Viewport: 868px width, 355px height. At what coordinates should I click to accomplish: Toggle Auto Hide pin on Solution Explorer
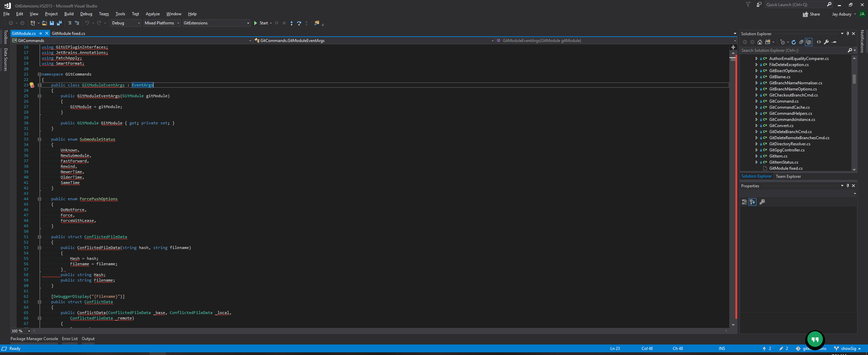[848, 34]
